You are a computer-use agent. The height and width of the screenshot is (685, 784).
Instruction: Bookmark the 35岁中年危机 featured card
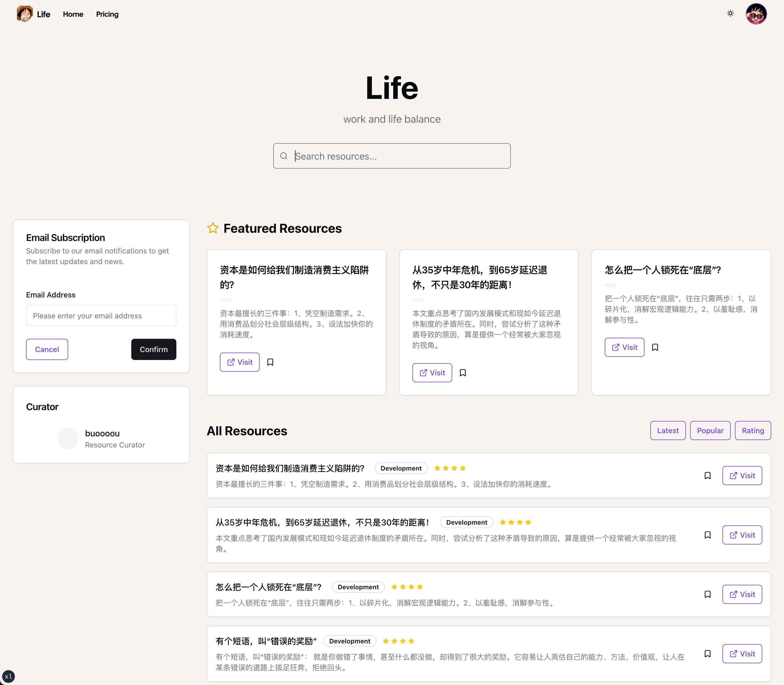coord(462,373)
